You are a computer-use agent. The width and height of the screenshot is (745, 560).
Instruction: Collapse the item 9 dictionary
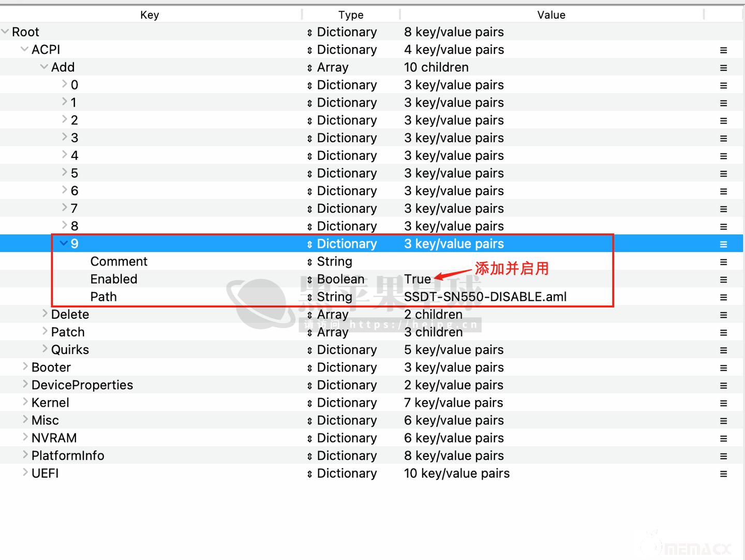[x=64, y=243]
